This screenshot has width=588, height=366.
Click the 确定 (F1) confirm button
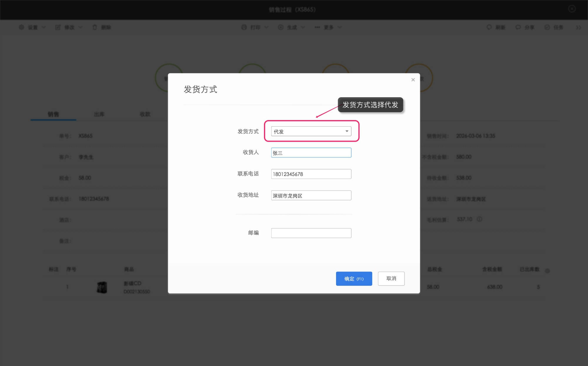tap(354, 278)
